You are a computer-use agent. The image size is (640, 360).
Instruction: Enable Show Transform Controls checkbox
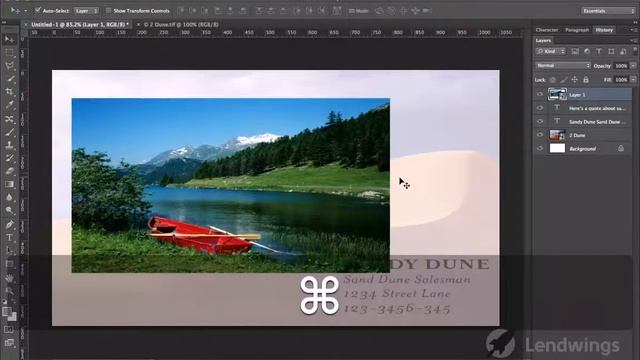[109, 11]
